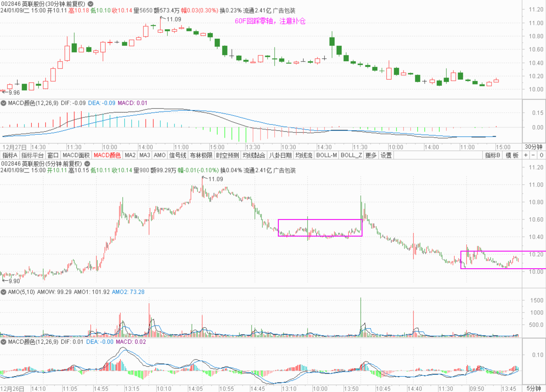
Task: Click the 002846 英联股份(5分钟.前复权) title
Action: pos(42,164)
